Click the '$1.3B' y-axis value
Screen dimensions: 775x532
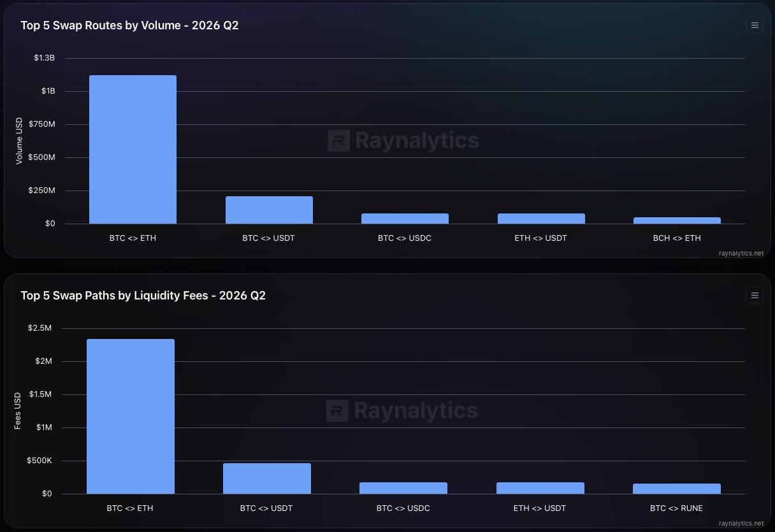(45, 58)
